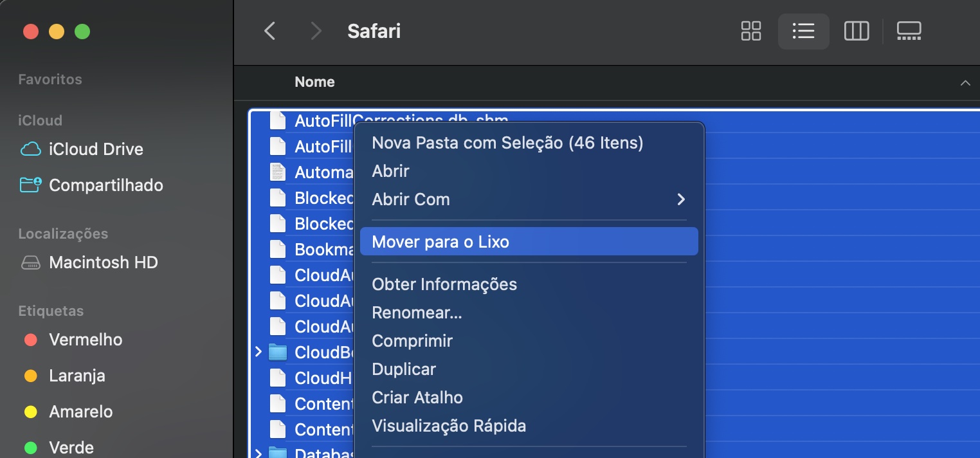Click "Renomear..." to rename the selection
The height and width of the screenshot is (458, 980).
click(x=417, y=312)
